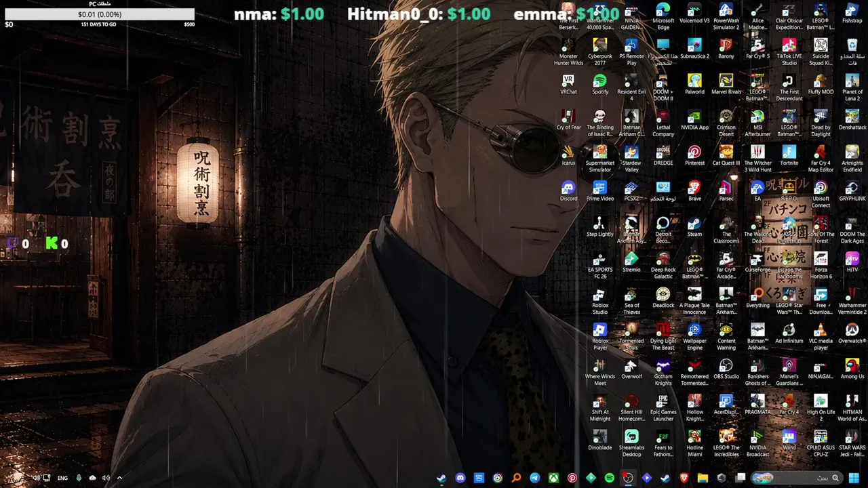This screenshot has width=868, height=488.
Task: Select the Silent Hill Homecoming icon
Action: tap(631, 408)
